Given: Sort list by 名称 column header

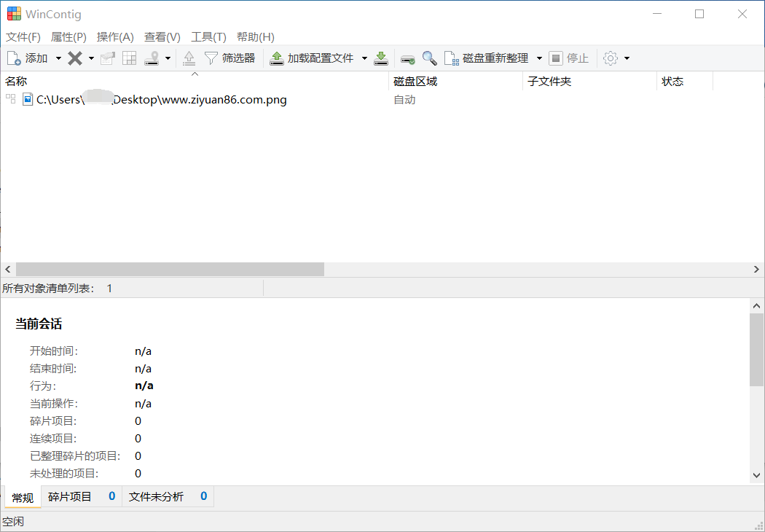Looking at the screenshot, I should (16, 82).
